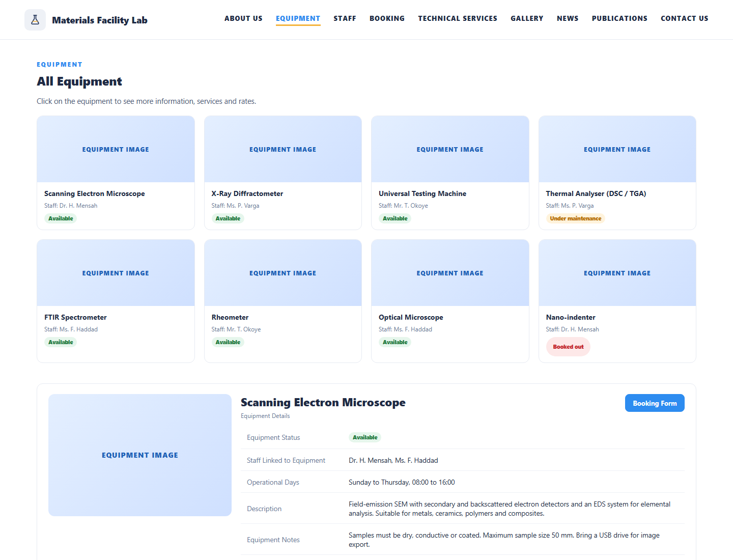Open Rheometer card image
Image resolution: width=733 pixels, height=560 pixels.
[x=283, y=273]
